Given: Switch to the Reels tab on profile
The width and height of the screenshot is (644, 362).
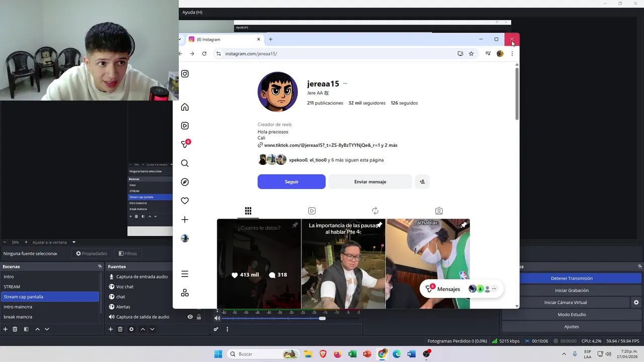Looking at the screenshot, I should [x=312, y=211].
